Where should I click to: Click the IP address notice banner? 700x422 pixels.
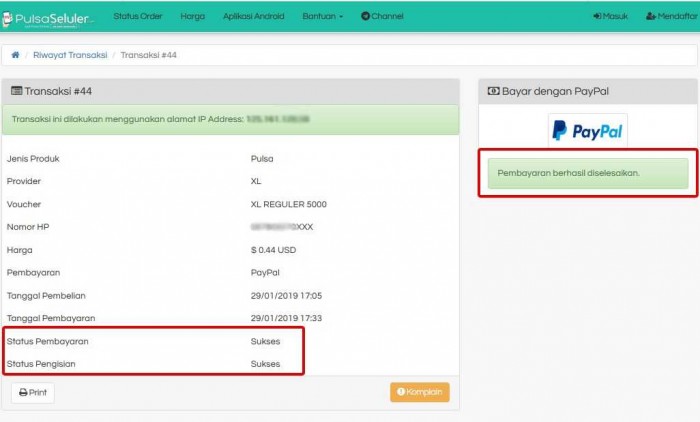tap(230, 119)
